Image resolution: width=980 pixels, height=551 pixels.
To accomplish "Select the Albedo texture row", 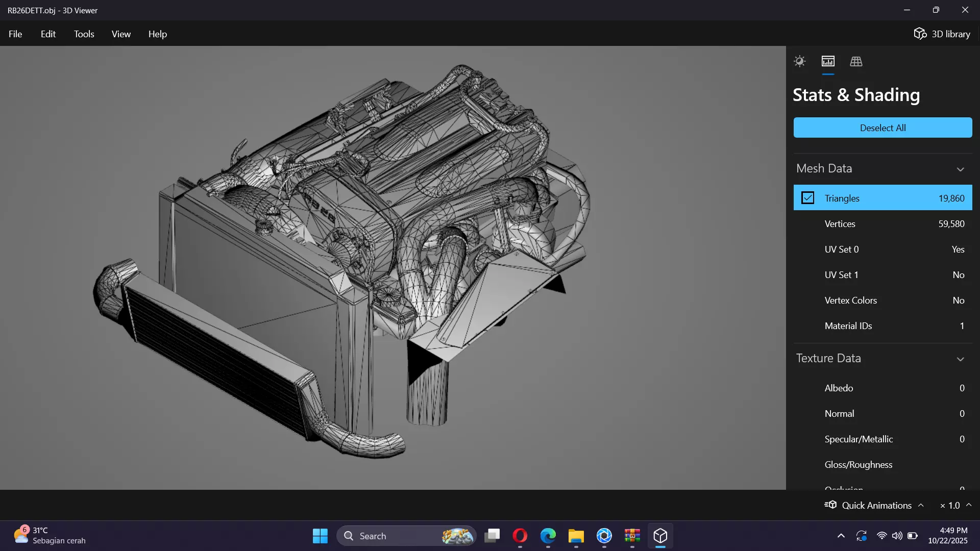I will click(x=883, y=388).
